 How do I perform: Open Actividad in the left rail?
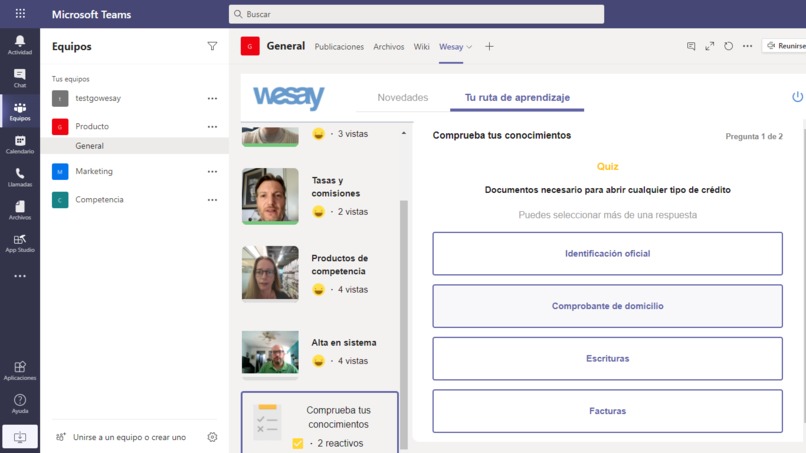20,45
